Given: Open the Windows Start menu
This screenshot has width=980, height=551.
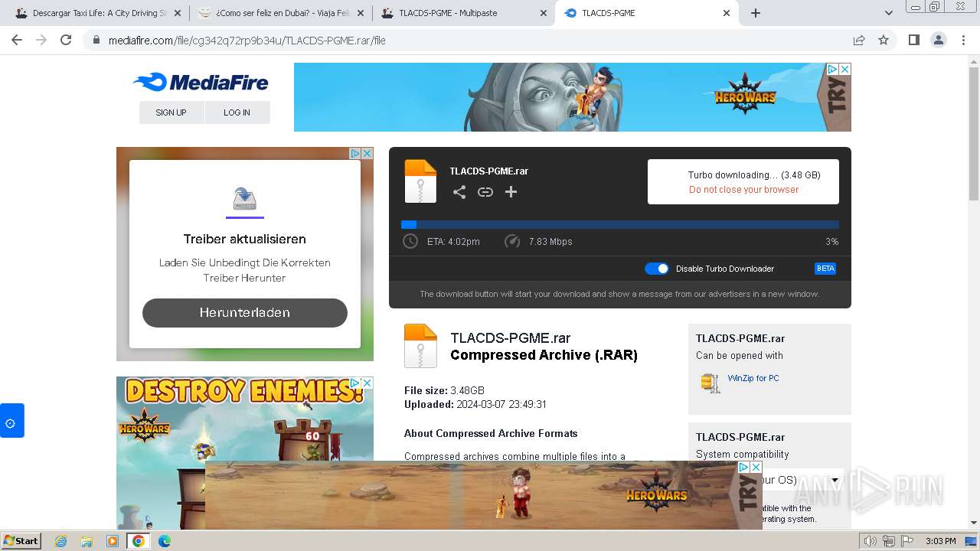Looking at the screenshot, I should [21, 541].
